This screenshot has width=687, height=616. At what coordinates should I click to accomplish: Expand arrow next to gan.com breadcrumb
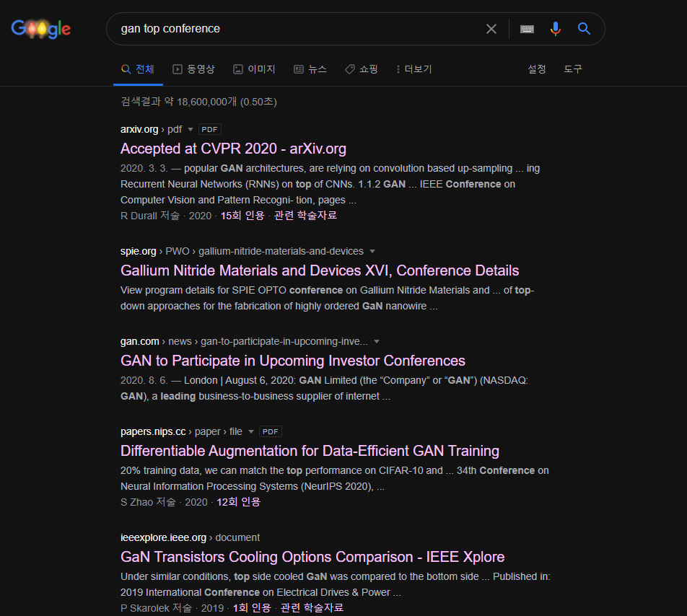pos(377,341)
